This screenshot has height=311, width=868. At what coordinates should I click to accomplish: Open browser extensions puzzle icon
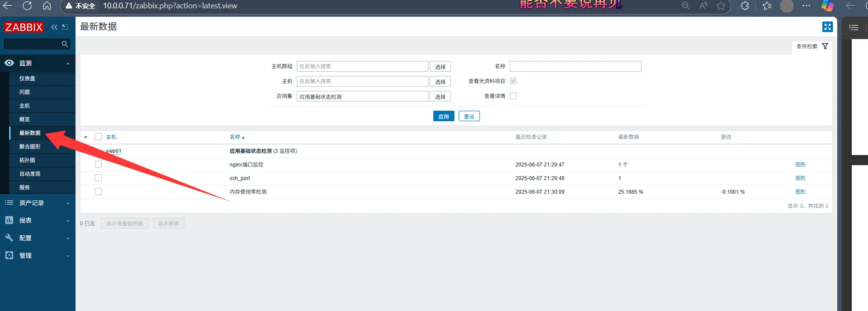click(x=745, y=6)
